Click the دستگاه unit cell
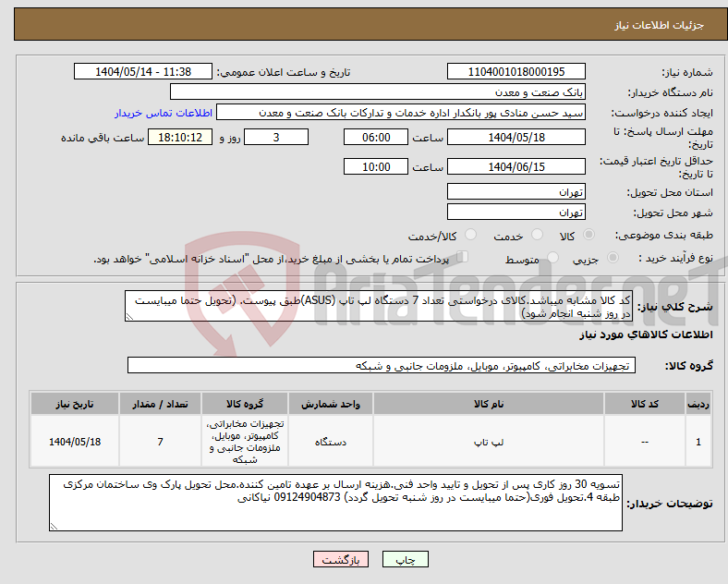Viewport: 728px width, 584px height. pyautogui.click(x=331, y=442)
